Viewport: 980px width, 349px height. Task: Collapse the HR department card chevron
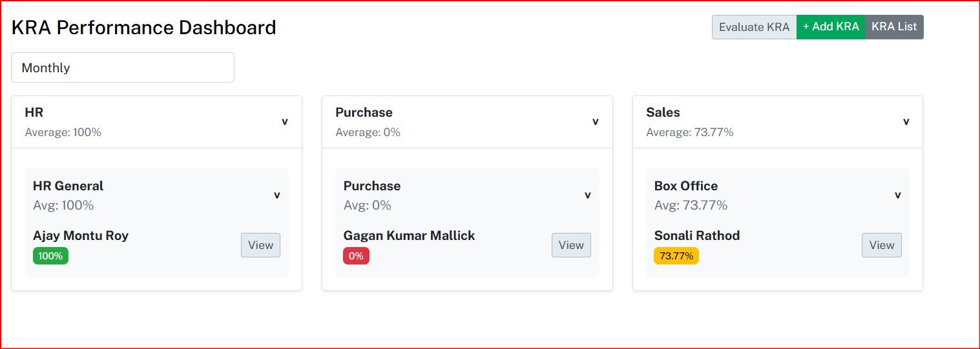point(284,122)
